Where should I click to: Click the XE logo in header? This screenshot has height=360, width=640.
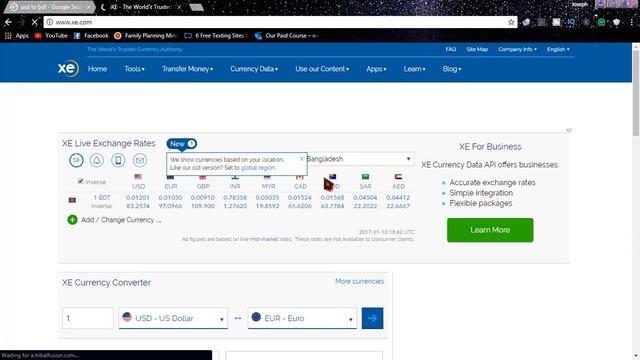(x=68, y=68)
